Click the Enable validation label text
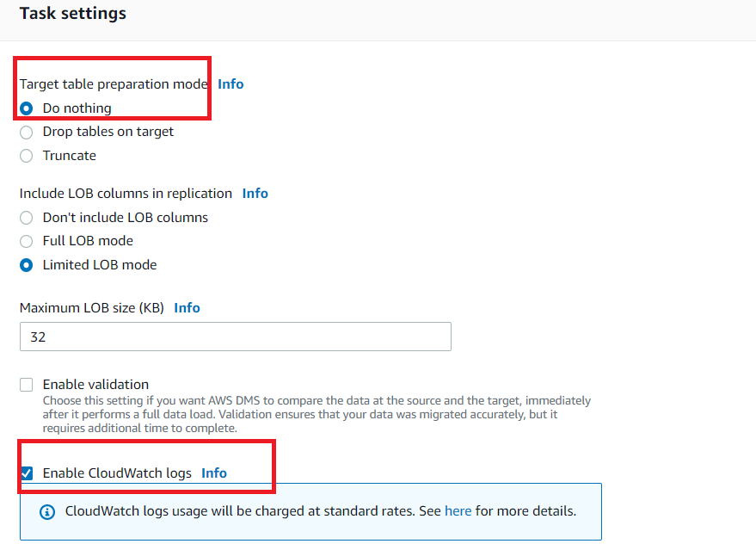 (x=95, y=385)
